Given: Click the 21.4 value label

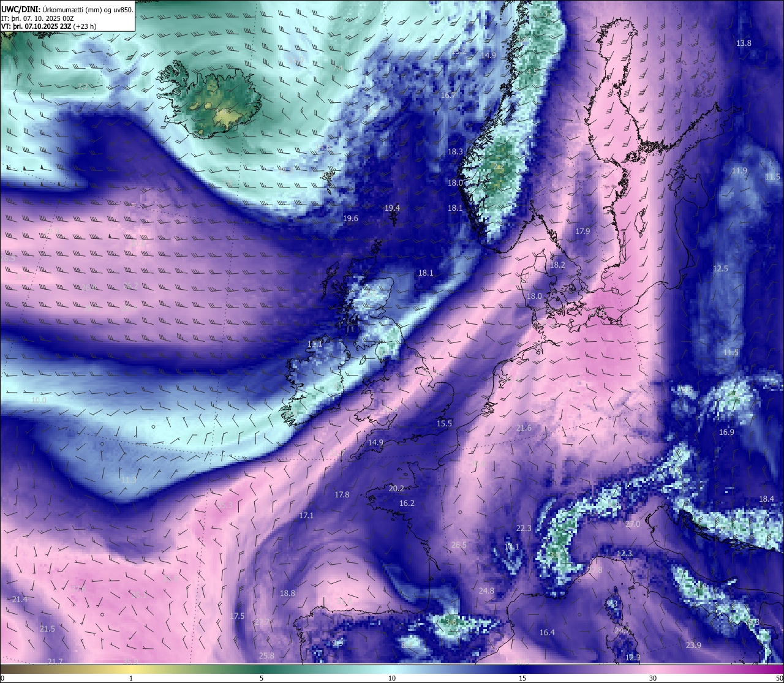Looking at the screenshot, I should [20, 598].
